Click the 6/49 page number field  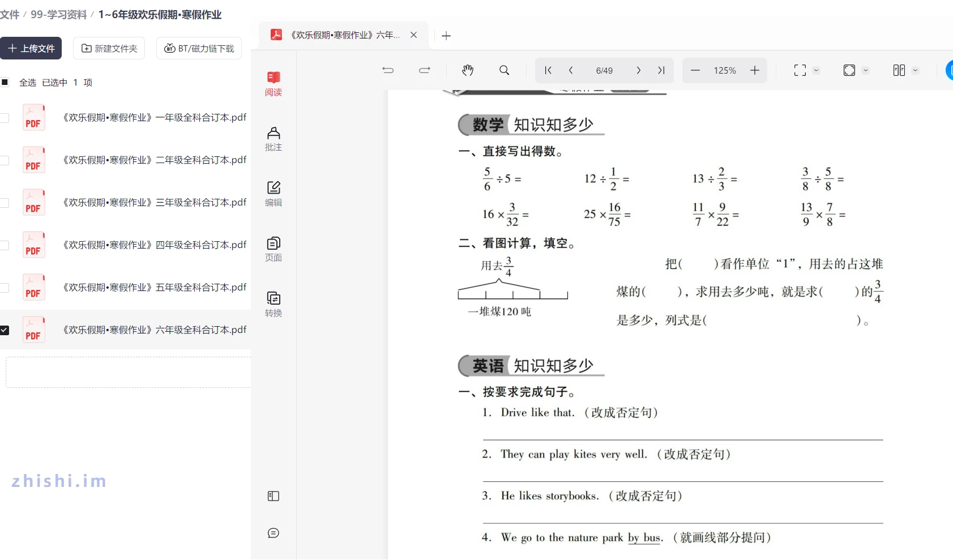pos(604,70)
